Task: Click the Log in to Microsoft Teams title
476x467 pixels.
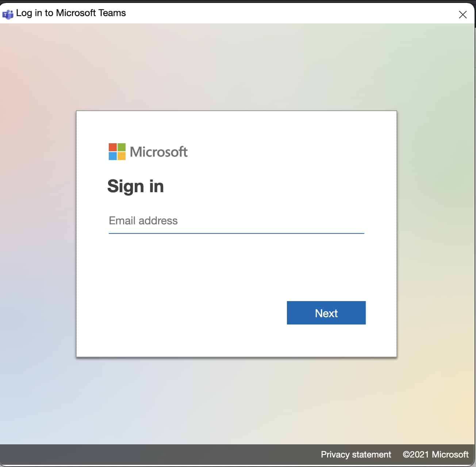Action: 71,13
